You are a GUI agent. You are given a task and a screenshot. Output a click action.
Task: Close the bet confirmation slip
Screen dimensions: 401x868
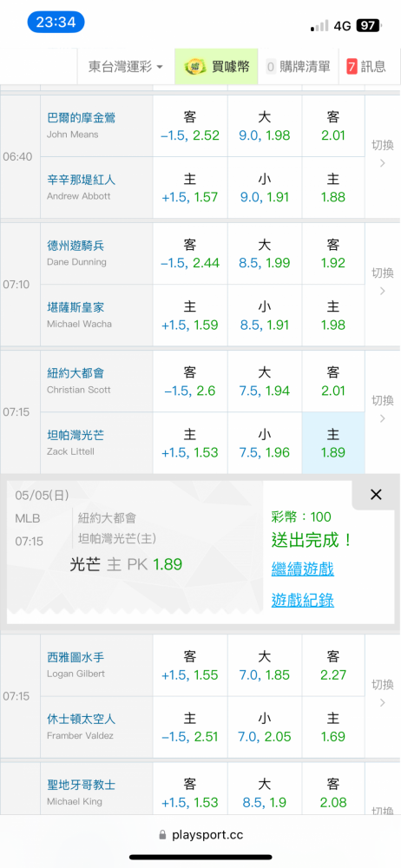[376, 495]
